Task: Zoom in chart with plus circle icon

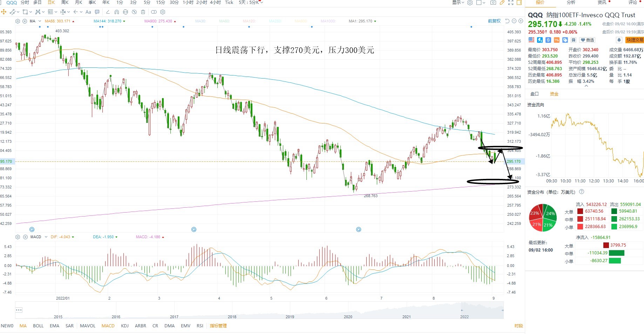Action: 520,21
